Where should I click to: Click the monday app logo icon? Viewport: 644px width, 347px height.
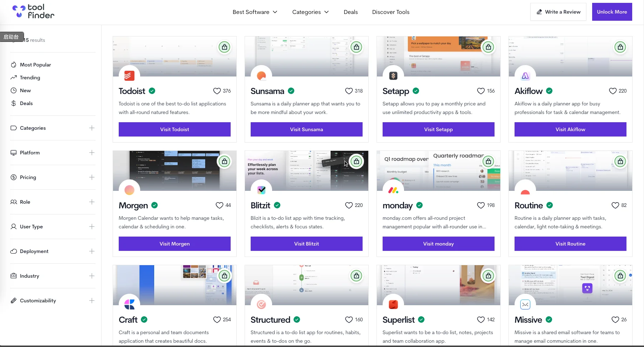click(393, 190)
